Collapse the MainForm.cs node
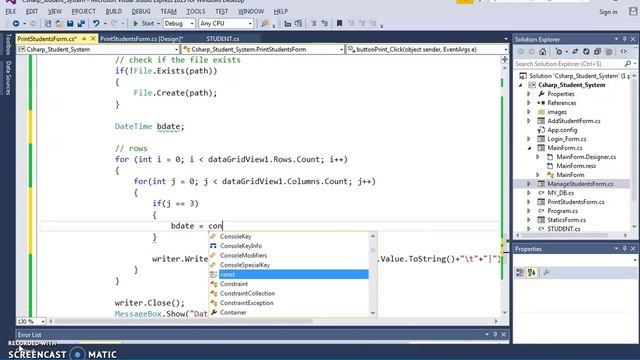 tap(529, 148)
